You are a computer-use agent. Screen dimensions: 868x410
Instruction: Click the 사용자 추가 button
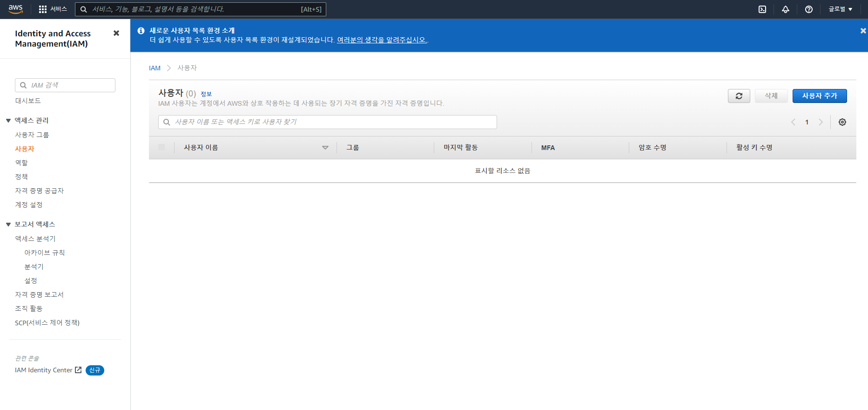pos(820,96)
